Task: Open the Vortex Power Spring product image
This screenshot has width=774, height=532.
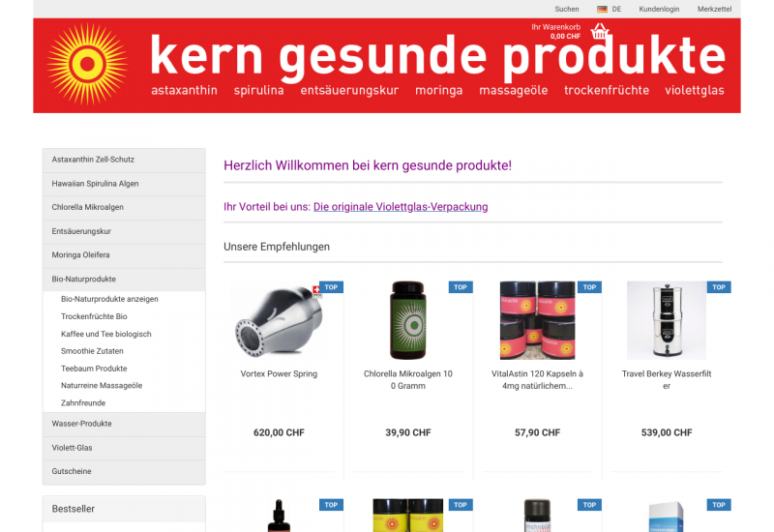Action: point(279,320)
